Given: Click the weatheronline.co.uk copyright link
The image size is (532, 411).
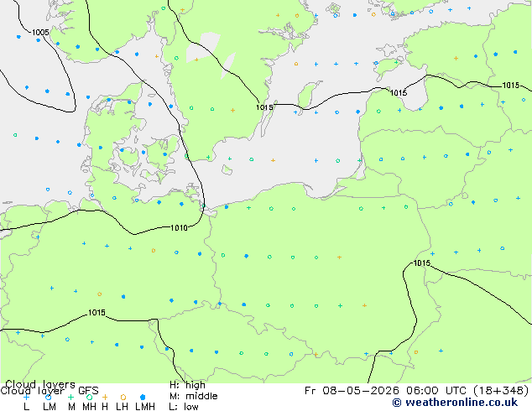Looking at the screenshot, I should (x=455, y=403).
